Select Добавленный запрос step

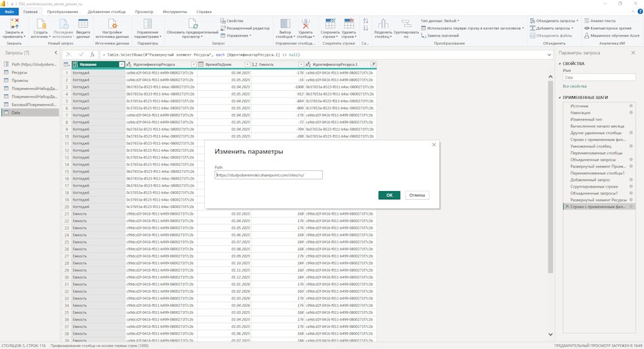coord(590,180)
